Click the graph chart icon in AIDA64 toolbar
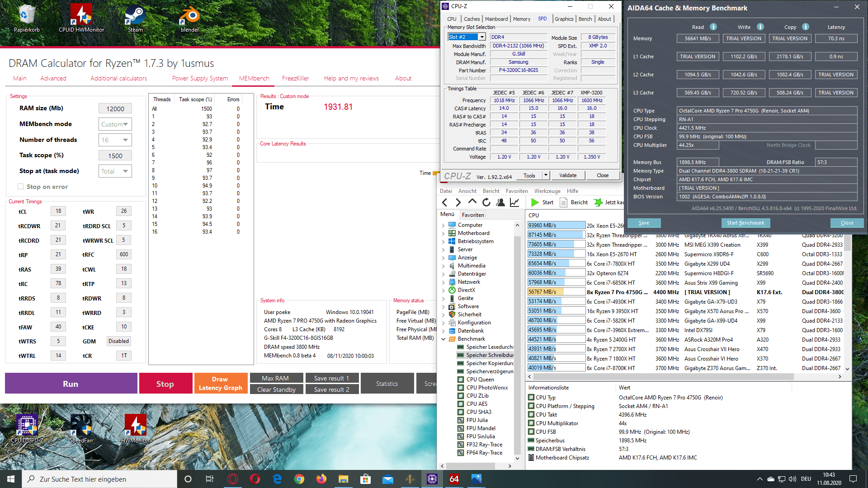Image resolution: width=868 pixels, height=488 pixels. pos(514,202)
